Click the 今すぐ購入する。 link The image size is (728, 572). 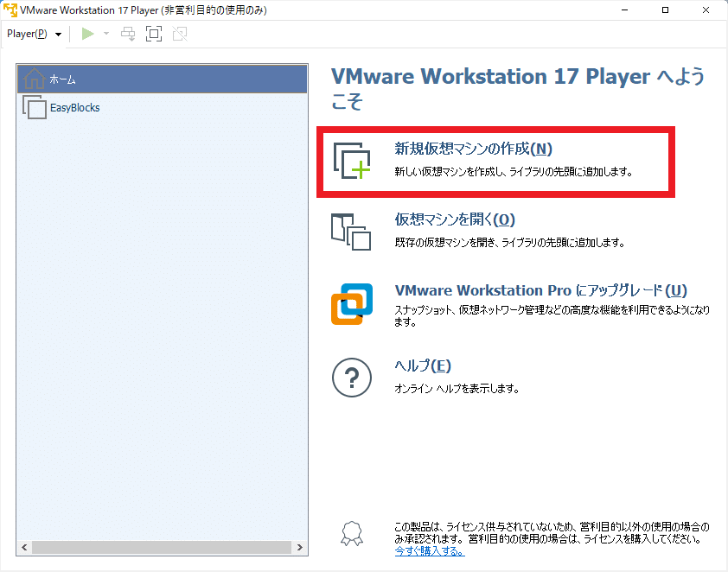click(x=430, y=551)
